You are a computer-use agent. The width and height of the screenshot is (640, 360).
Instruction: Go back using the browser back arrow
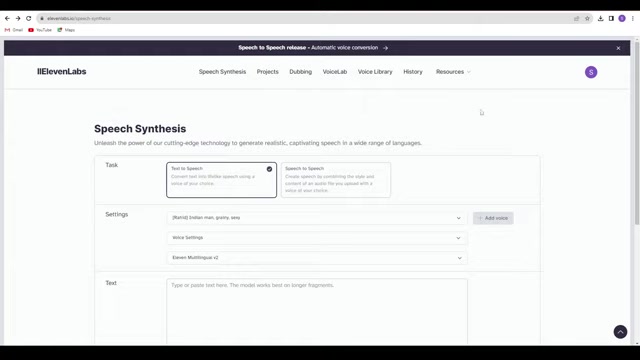(7, 18)
